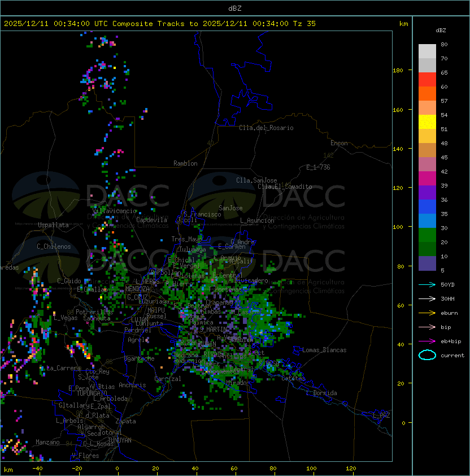Pick the red 60-65 dBZ swatch
Viewport: 470px width, 476px height.
(427, 80)
